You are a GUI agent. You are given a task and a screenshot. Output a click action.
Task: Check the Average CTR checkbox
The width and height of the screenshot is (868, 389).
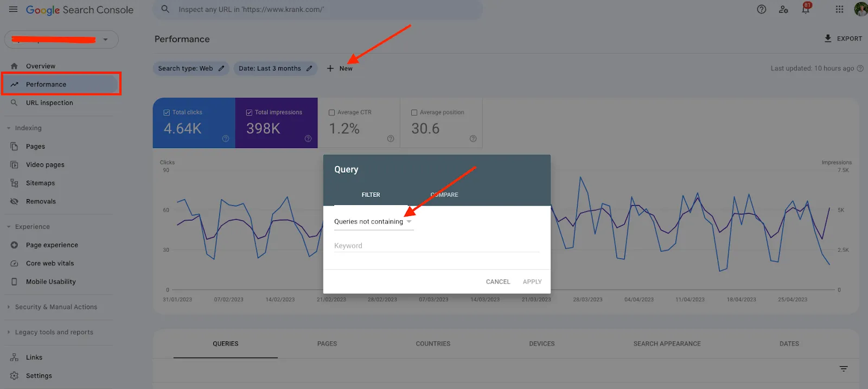coord(331,113)
